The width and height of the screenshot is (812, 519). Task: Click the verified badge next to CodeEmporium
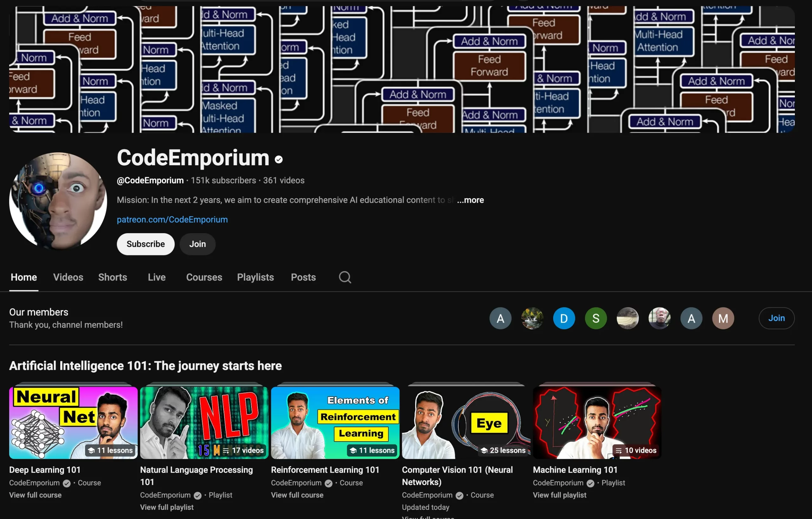click(x=278, y=159)
